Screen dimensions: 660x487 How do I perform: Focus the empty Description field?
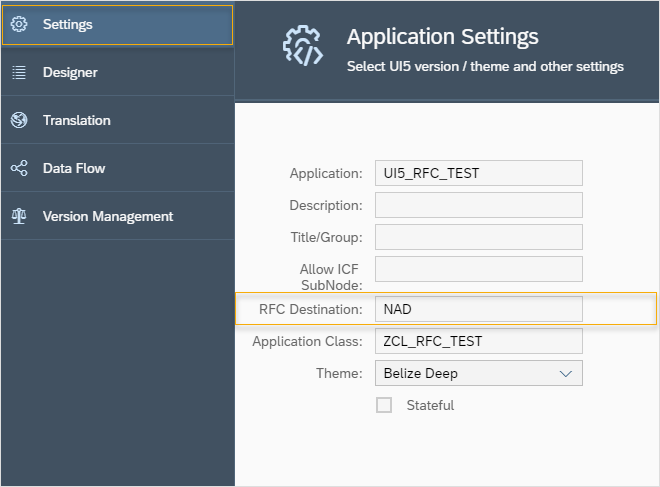tap(479, 205)
